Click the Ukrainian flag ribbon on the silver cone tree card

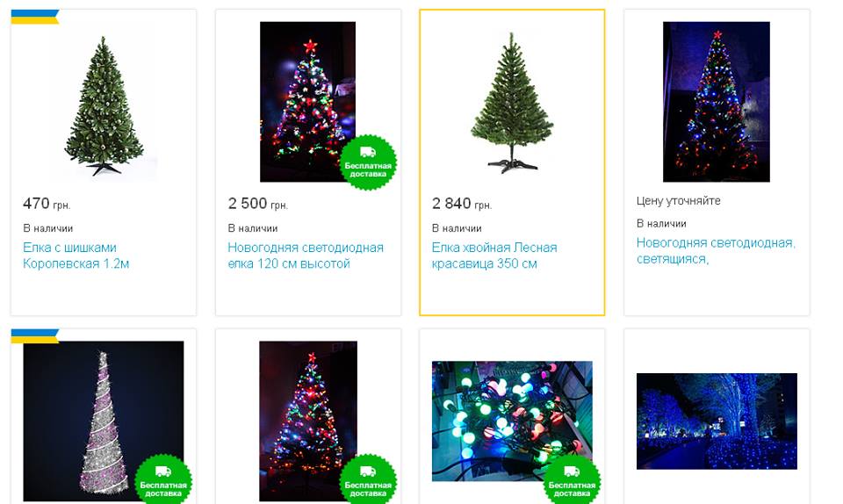point(35,336)
